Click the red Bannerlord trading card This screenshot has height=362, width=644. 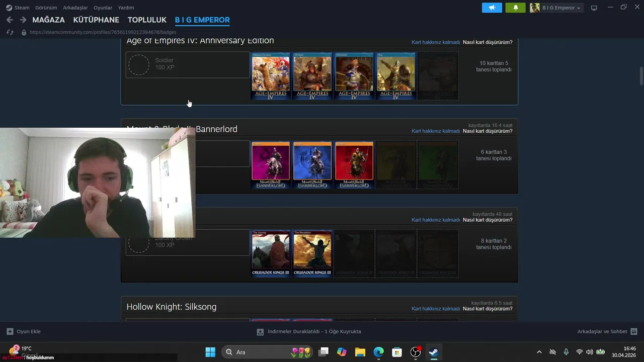pyautogui.click(x=354, y=165)
